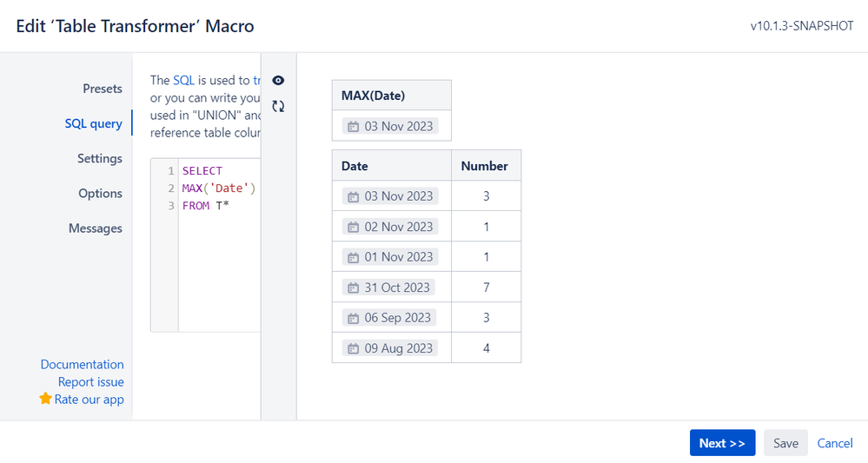
Task: Cancel the macro editing
Action: click(x=835, y=443)
